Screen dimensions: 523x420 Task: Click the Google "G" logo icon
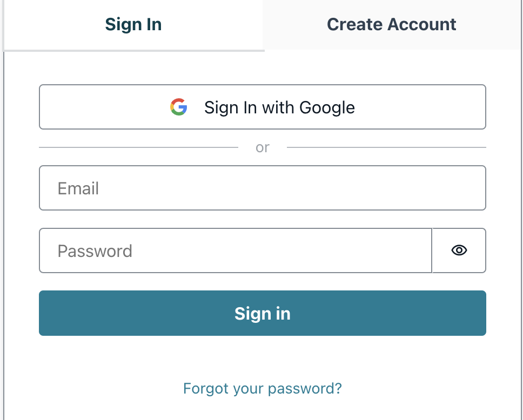179,107
